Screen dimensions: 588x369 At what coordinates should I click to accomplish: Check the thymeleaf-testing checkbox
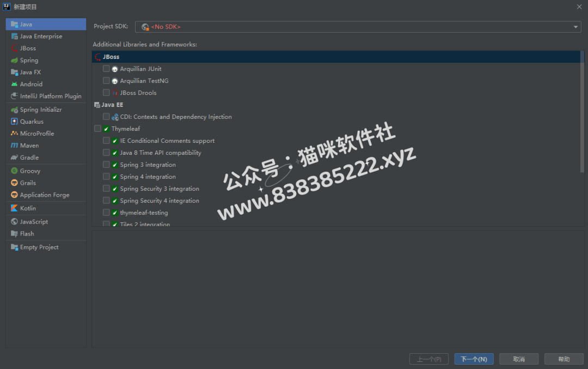click(x=106, y=213)
